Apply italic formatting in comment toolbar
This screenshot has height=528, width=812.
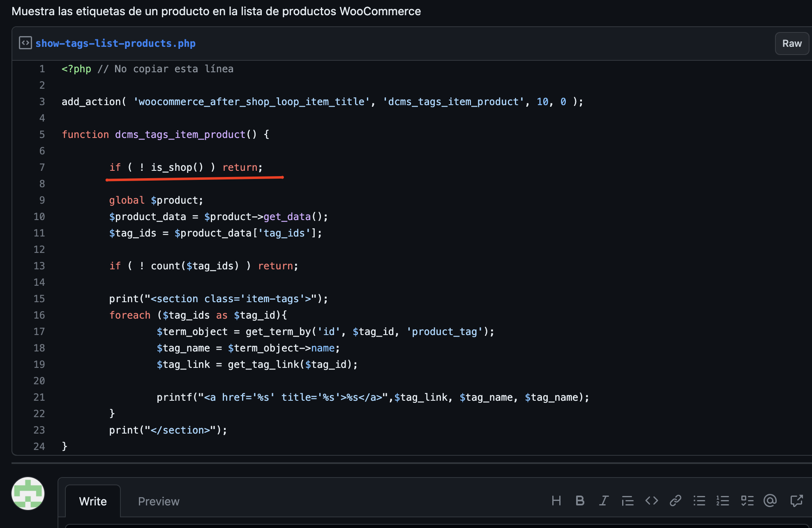604,500
